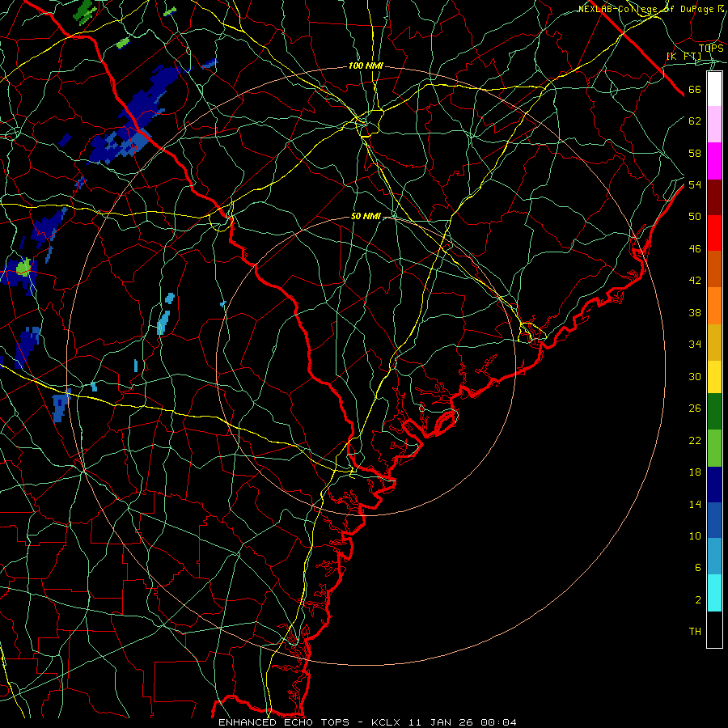Click the legend value "18"

(x=695, y=472)
